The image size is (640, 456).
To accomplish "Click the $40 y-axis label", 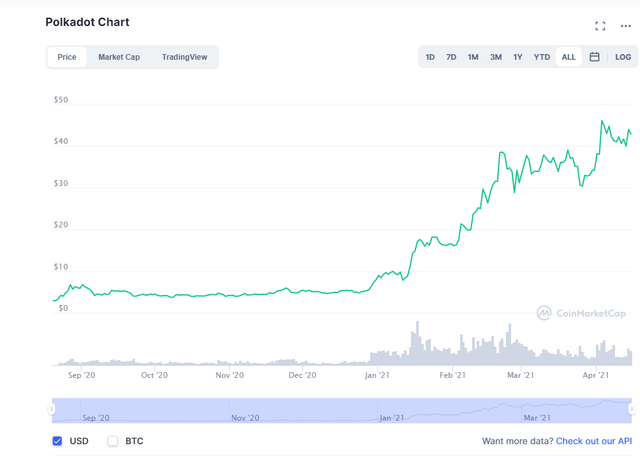I will 61,141.
